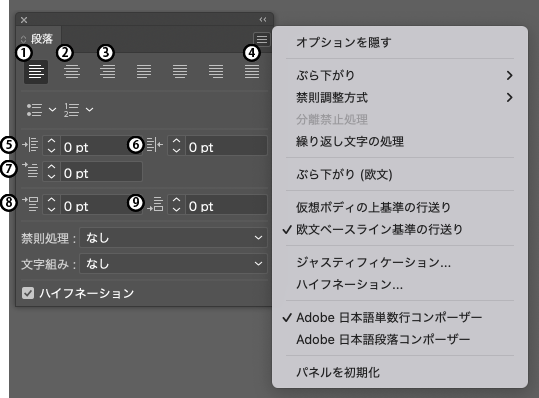Click the space before value field
539x398 pixels.
[x=101, y=204]
